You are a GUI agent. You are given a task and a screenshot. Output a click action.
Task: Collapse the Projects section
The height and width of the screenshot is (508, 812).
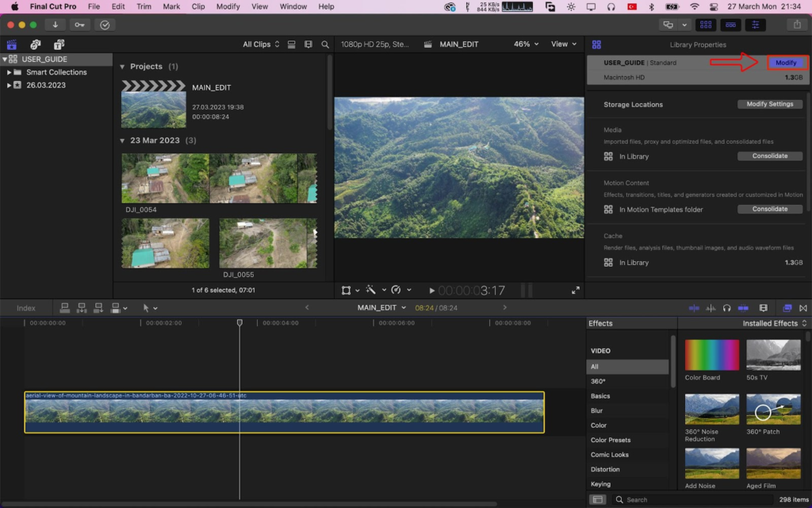coord(122,67)
